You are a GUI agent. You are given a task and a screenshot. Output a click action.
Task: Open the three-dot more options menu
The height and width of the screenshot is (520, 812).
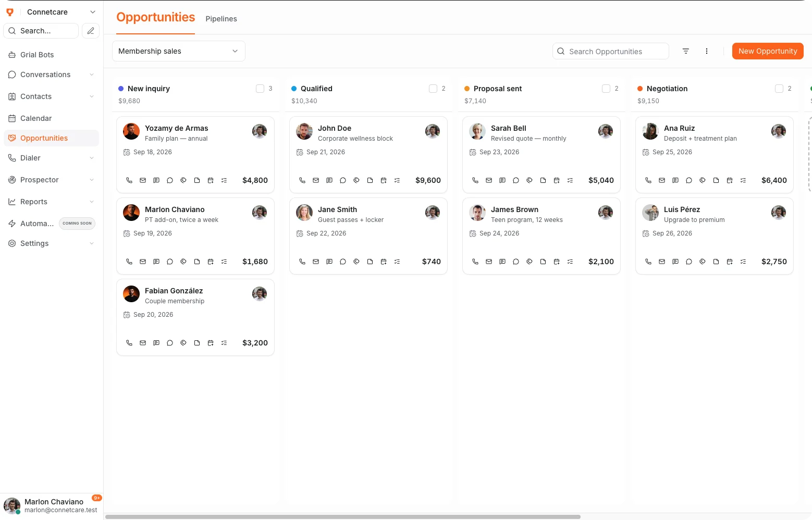click(x=707, y=51)
